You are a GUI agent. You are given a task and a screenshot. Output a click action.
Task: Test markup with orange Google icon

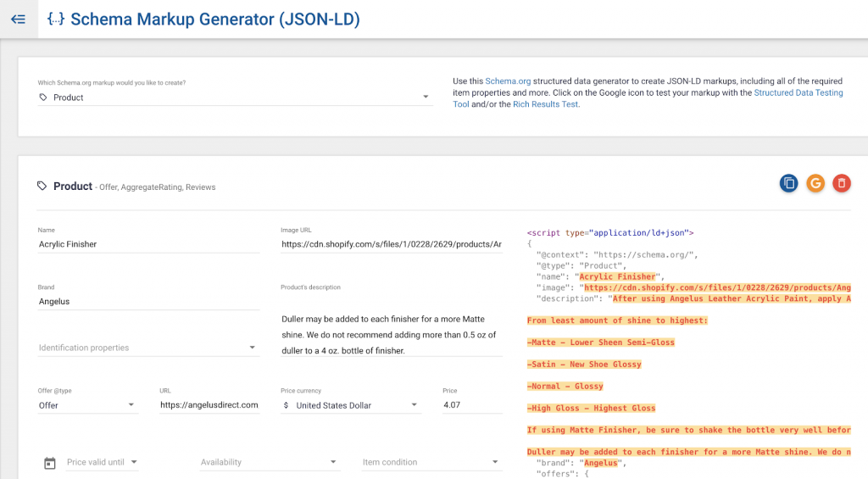pos(815,183)
